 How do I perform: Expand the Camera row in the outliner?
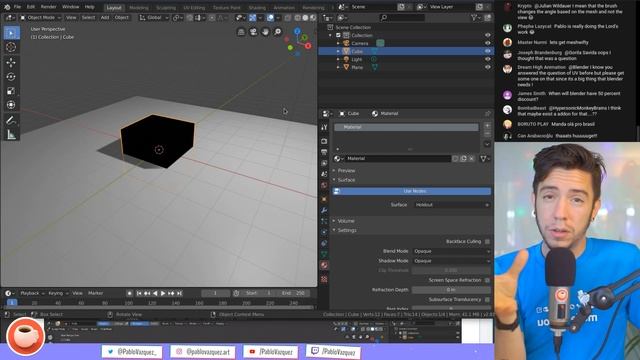338,43
